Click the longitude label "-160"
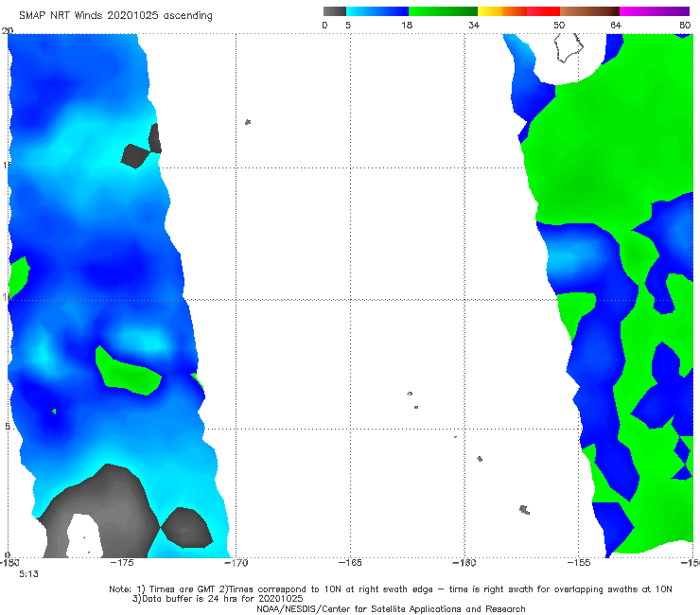The width and height of the screenshot is (700, 615). [x=464, y=562]
